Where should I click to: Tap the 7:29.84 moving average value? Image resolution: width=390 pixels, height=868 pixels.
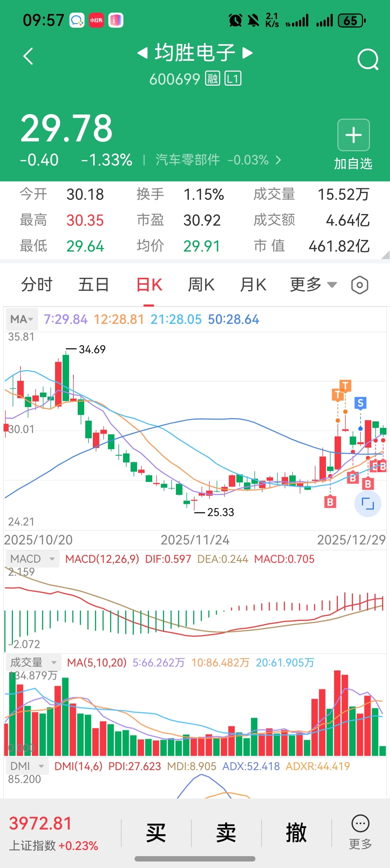pos(65,319)
